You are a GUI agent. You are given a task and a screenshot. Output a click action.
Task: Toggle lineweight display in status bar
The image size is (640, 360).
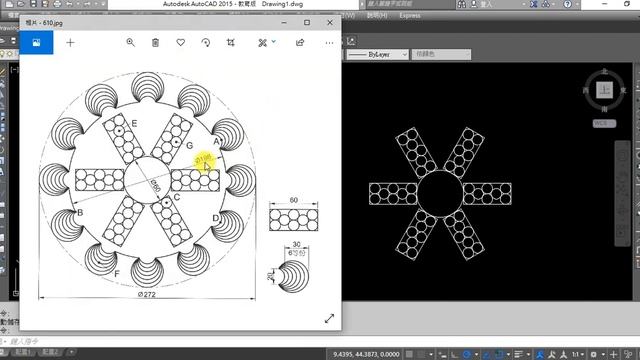[x=519, y=354]
